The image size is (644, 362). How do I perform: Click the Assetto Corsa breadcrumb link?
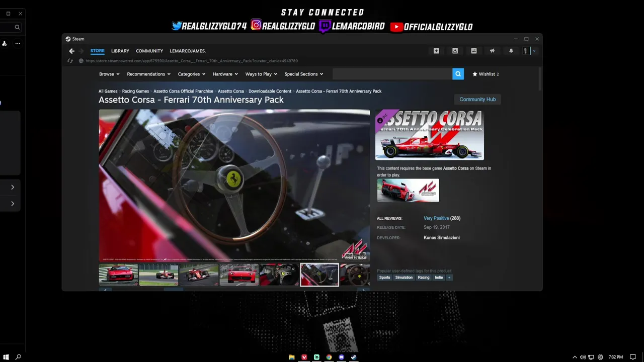pyautogui.click(x=231, y=91)
